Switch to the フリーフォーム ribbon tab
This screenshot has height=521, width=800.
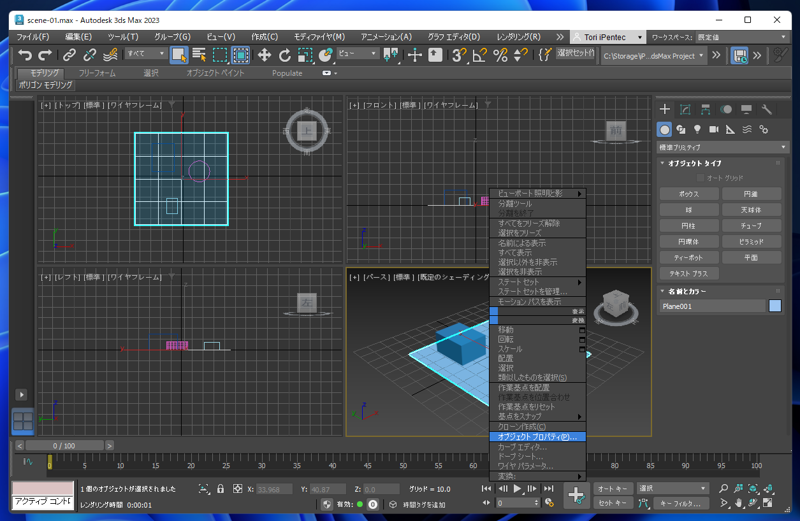(97, 73)
